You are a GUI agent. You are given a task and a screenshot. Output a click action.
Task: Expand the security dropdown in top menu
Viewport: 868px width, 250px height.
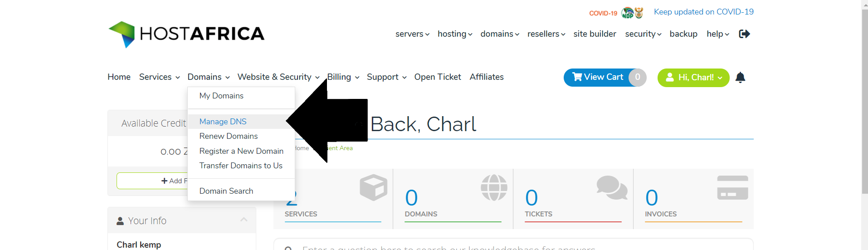643,34
